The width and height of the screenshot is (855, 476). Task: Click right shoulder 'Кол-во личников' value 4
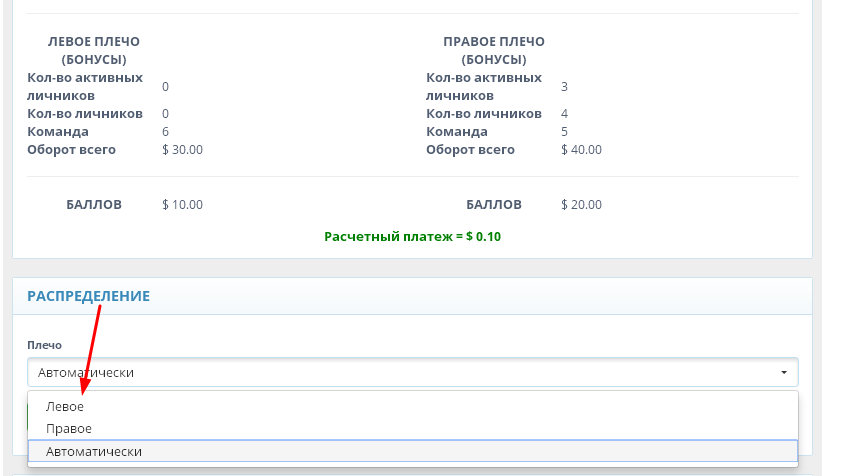coord(564,114)
